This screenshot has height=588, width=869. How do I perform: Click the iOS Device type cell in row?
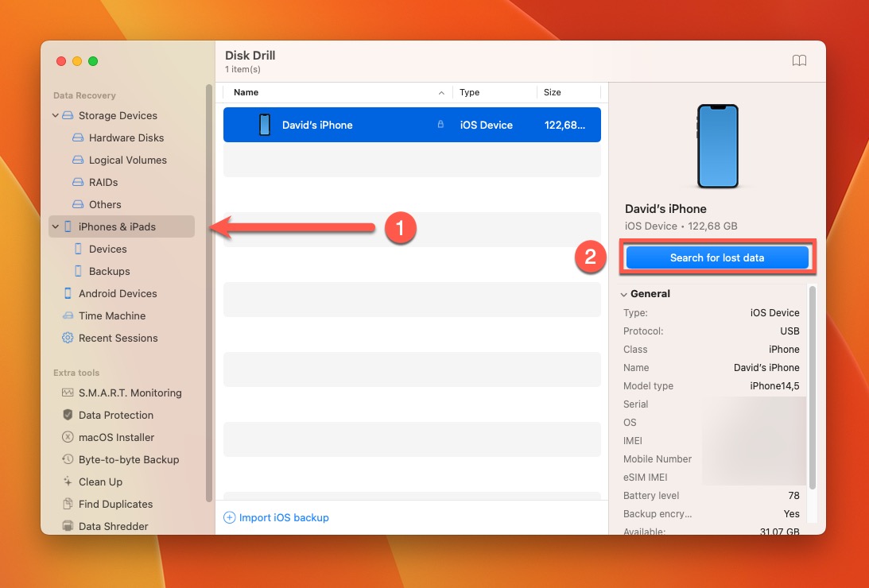click(x=486, y=125)
